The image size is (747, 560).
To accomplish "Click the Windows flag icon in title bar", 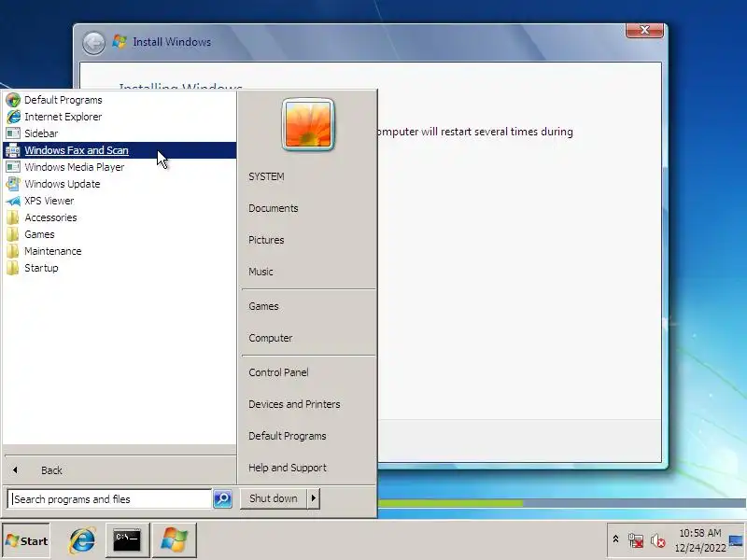I will coord(120,42).
